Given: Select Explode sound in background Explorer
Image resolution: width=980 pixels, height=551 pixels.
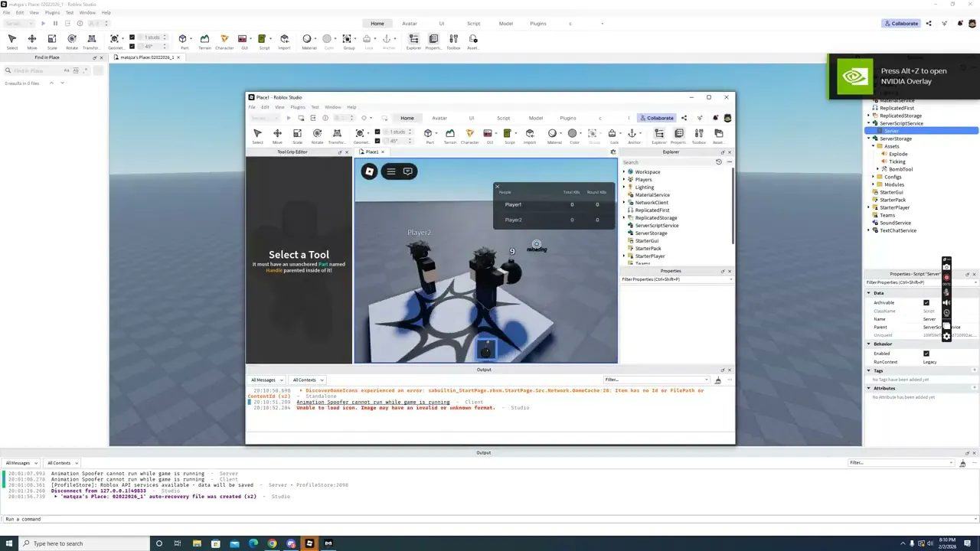Looking at the screenshot, I should click(898, 154).
